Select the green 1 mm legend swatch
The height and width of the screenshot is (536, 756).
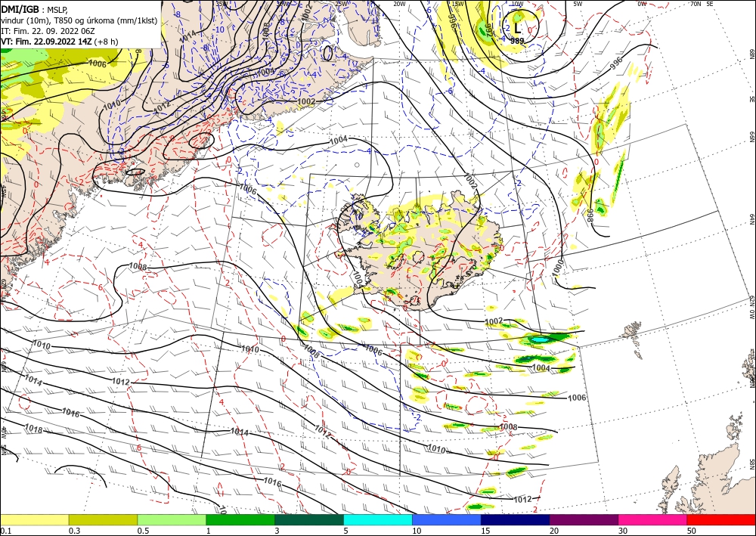pos(240,519)
